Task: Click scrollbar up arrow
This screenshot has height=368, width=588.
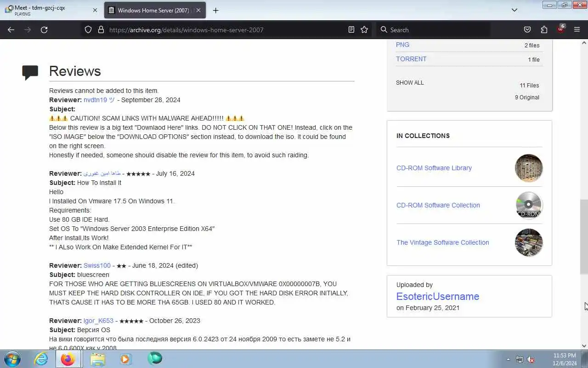Action: click(584, 43)
